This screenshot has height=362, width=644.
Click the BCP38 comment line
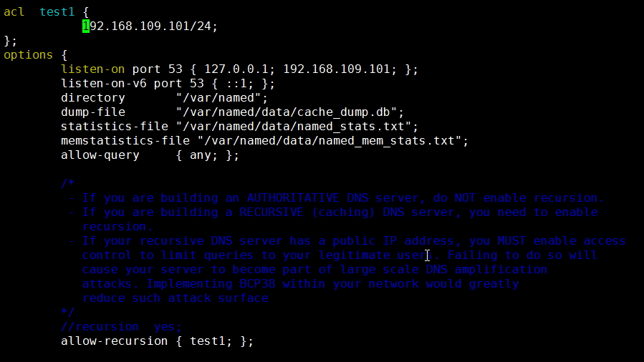301,284
